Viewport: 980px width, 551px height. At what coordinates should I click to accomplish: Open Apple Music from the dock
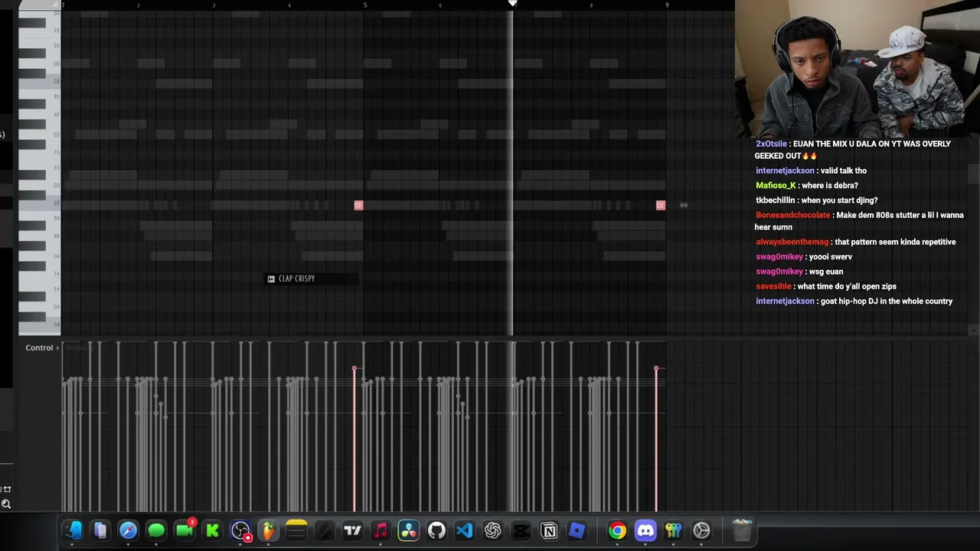coord(381,530)
